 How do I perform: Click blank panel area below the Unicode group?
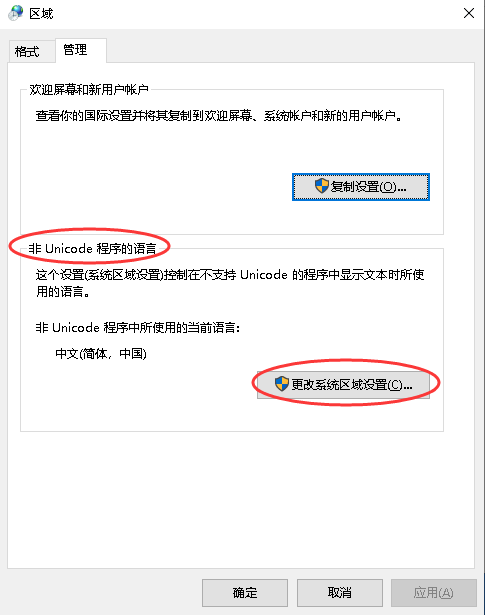241,498
